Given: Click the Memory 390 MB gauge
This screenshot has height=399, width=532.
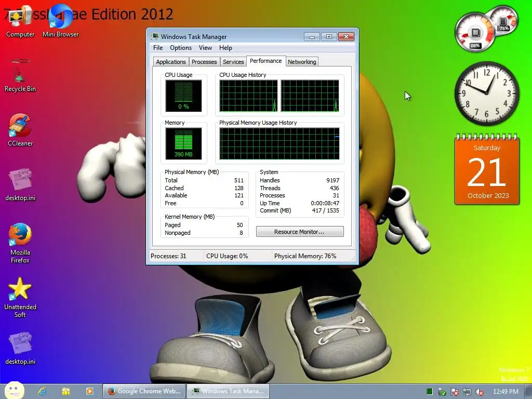Looking at the screenshot, I should pyautogui.click(x=183, y=143).
